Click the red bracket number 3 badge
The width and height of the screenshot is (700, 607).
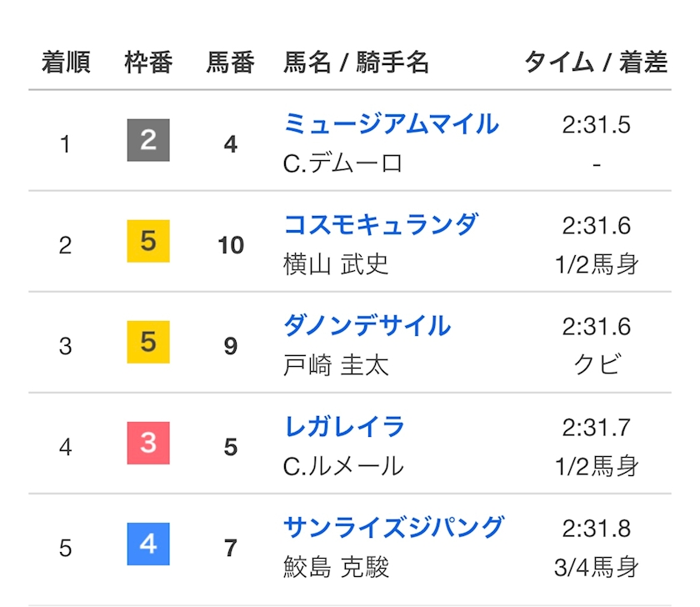click(x=148, y=443)
